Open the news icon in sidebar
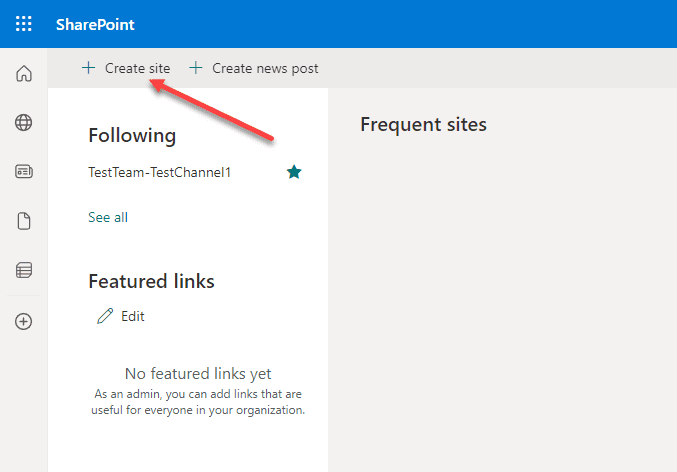The image size is (677, 472). pos(24,171)
